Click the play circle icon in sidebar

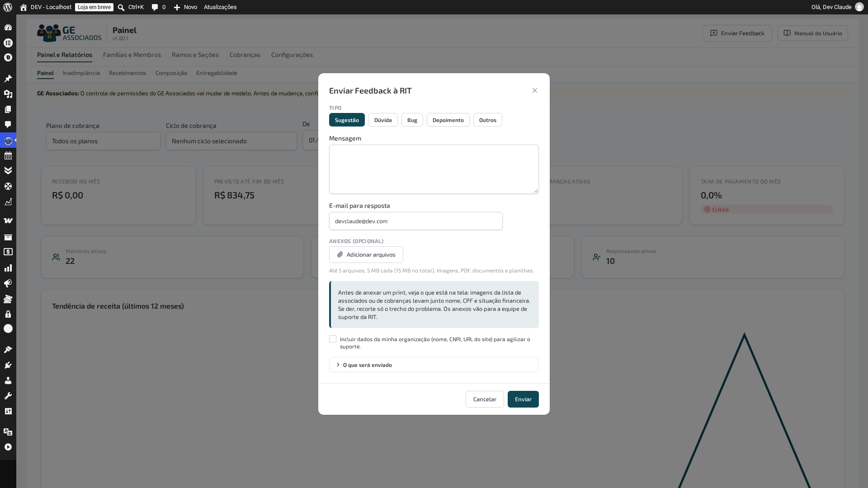[x=8, y=447]
